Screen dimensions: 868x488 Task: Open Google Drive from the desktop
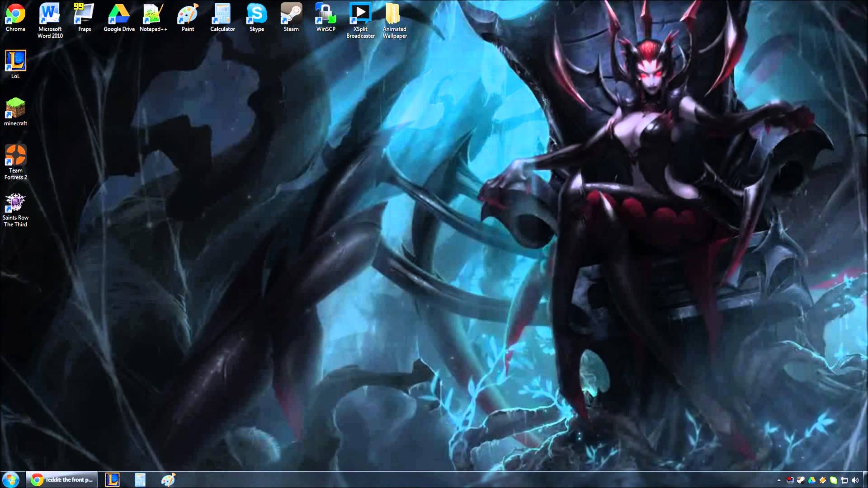click(x=118, y=14)
